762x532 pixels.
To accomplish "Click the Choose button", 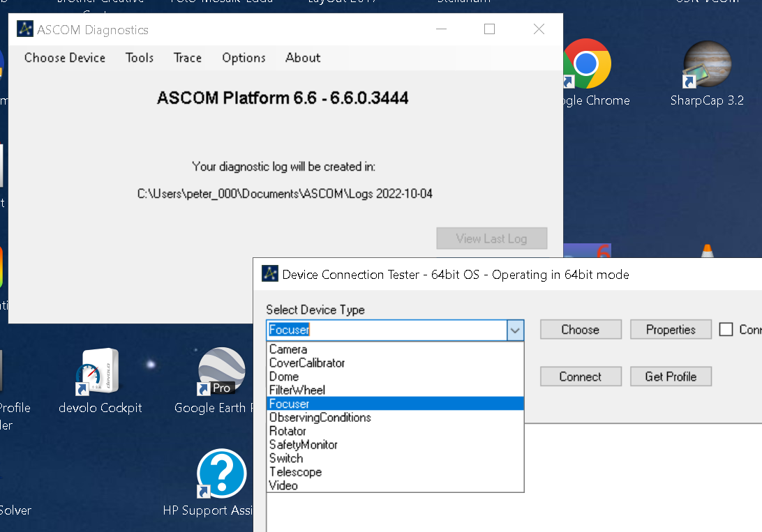I will click(x=581, y=330).
